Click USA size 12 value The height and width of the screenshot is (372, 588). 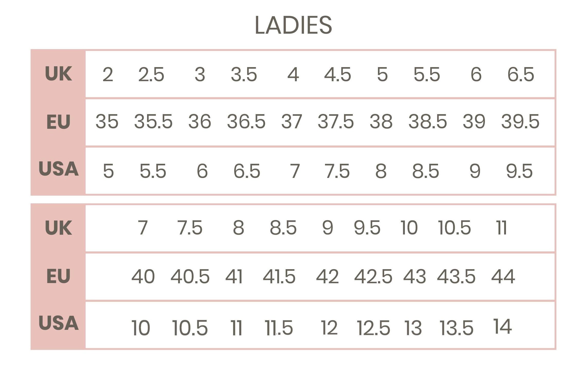click(329, 328)
